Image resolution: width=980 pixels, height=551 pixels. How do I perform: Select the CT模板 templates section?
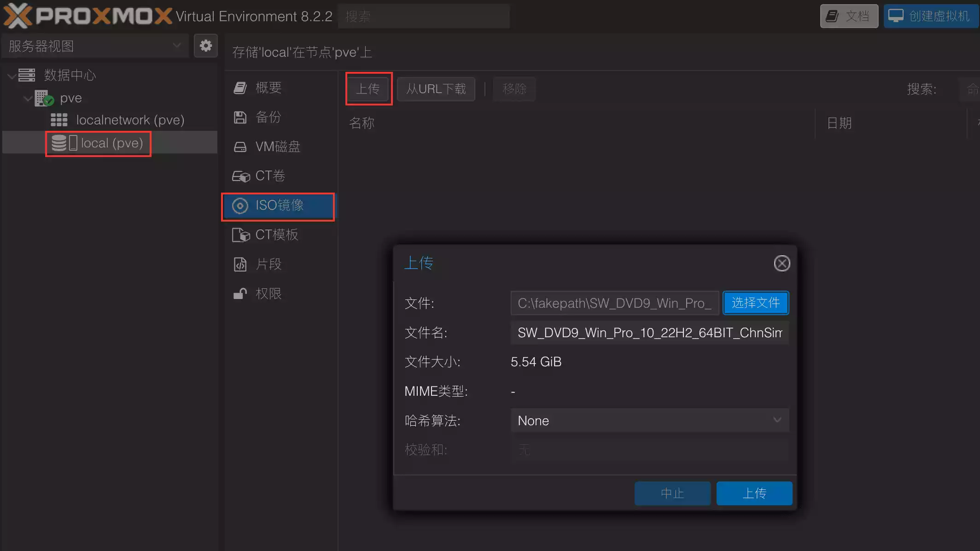point(276,234)
